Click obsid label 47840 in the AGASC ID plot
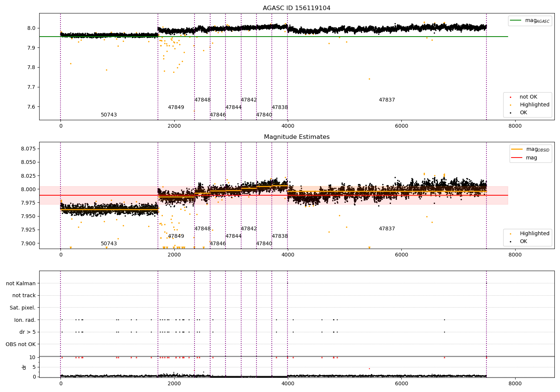Viewport: 560px width, 392px height. (x=264, y=115)
